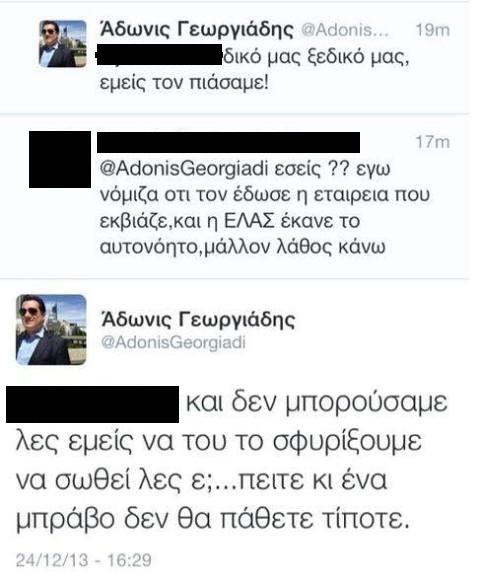This screenshot has width=480, height=581.
Task: Open the truncated @Adonis... handle
Action: (x=345, y=30)
